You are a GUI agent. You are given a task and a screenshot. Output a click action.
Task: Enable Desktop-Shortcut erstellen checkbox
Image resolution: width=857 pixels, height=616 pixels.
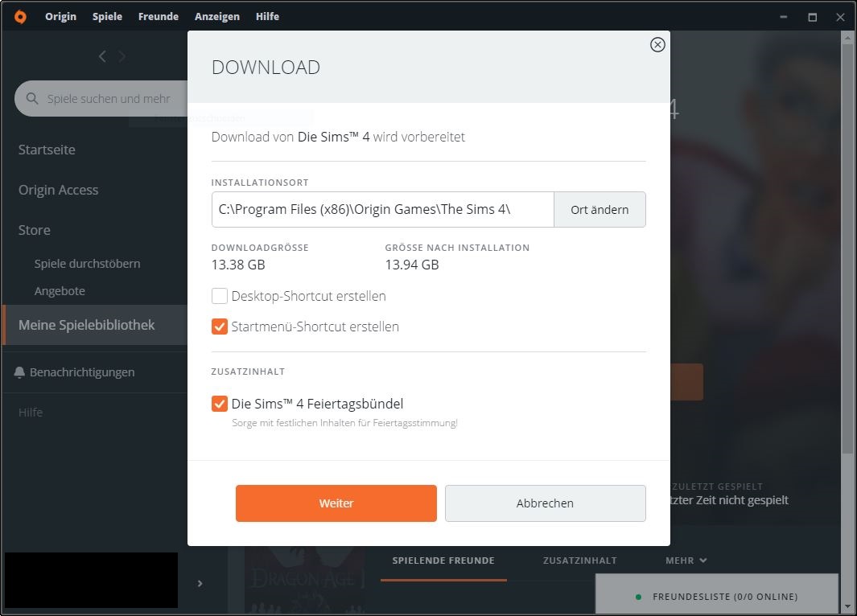219,296
